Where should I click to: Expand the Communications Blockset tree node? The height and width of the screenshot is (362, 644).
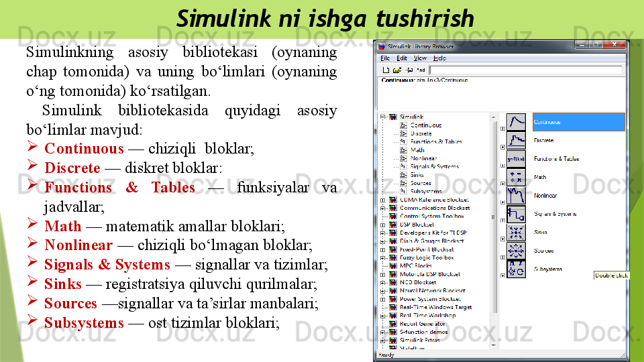pos(382,208)
